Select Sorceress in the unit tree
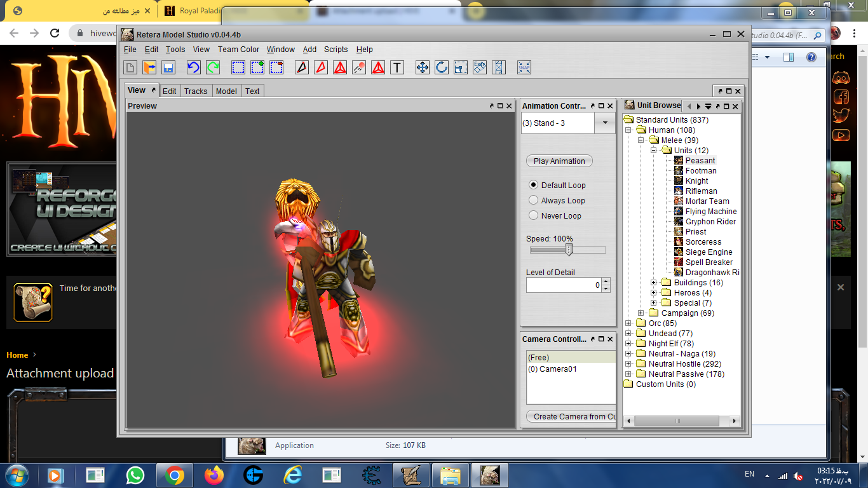 (703, 242)
